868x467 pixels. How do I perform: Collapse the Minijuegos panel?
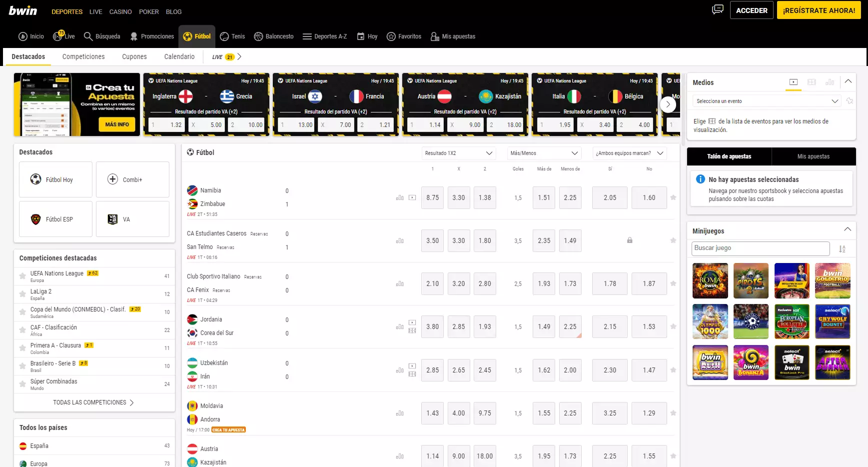pos(848,229)
